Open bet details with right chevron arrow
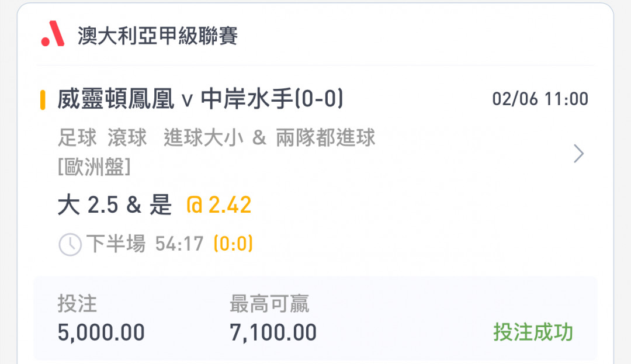This screenshot has height=364, width=631. [x=578, y=154]
